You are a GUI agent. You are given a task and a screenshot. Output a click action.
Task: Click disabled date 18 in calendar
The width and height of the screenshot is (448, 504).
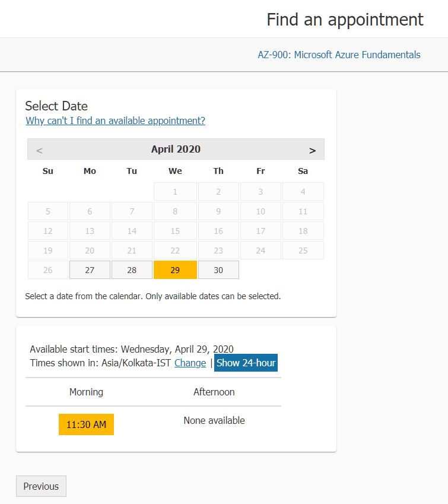tap(303, 231)
